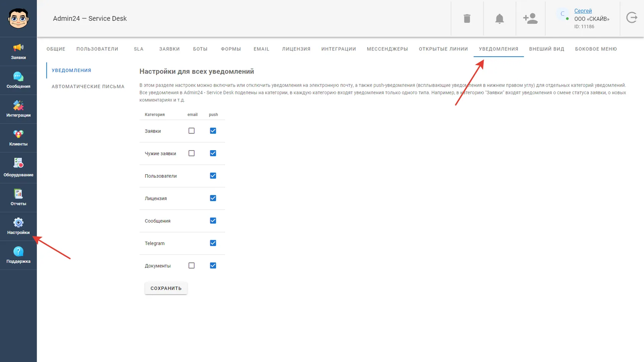Open the МЕССЕНДЖЕРЫ tab
Image resolution: width=644 pixels, height=362 pixels.
(x=387, y=49)
